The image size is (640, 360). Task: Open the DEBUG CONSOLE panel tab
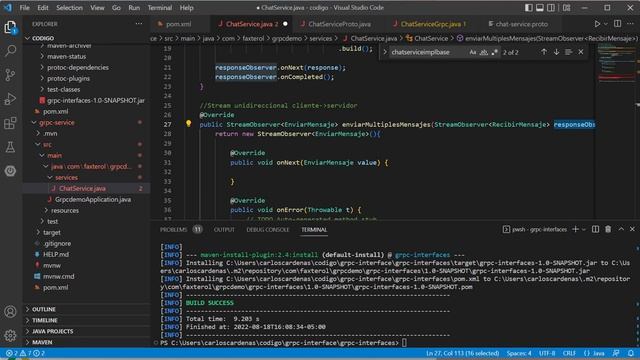click(267, 230)
